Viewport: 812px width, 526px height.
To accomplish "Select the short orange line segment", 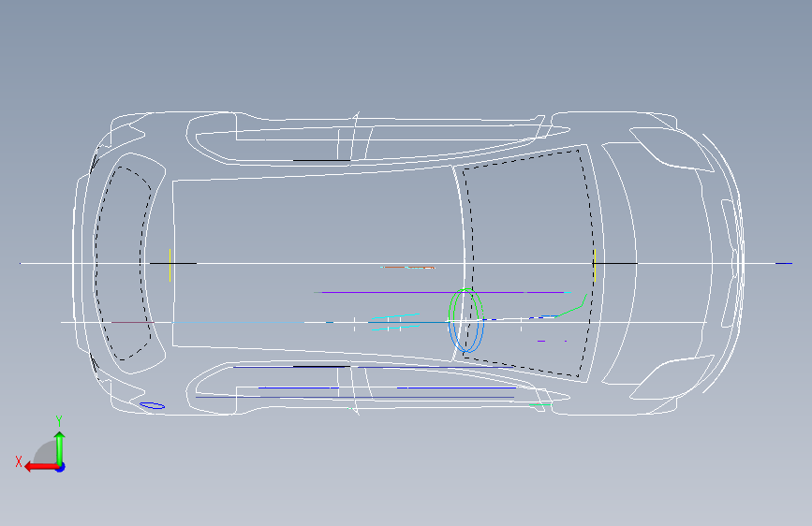I will tap(409, 268).
